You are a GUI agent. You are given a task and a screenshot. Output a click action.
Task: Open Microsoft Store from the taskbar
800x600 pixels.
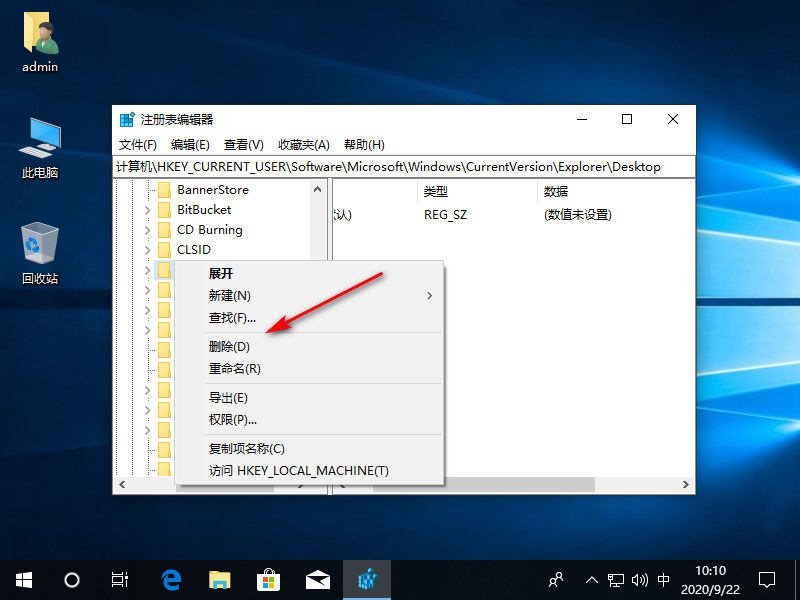(268, 579)
